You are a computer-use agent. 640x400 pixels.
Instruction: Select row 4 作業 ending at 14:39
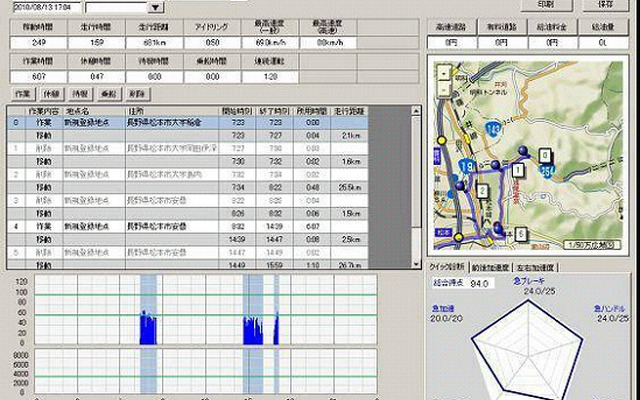(188, 227)
